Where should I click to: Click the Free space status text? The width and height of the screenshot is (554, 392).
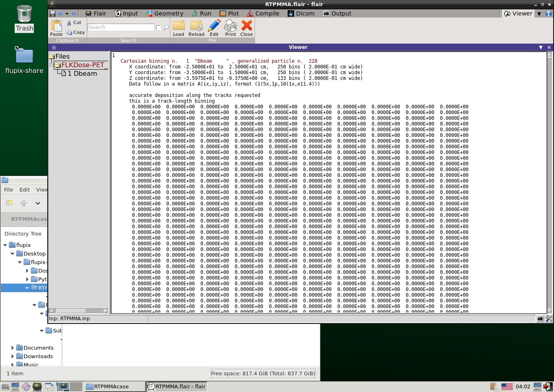[x=263, y=373]
